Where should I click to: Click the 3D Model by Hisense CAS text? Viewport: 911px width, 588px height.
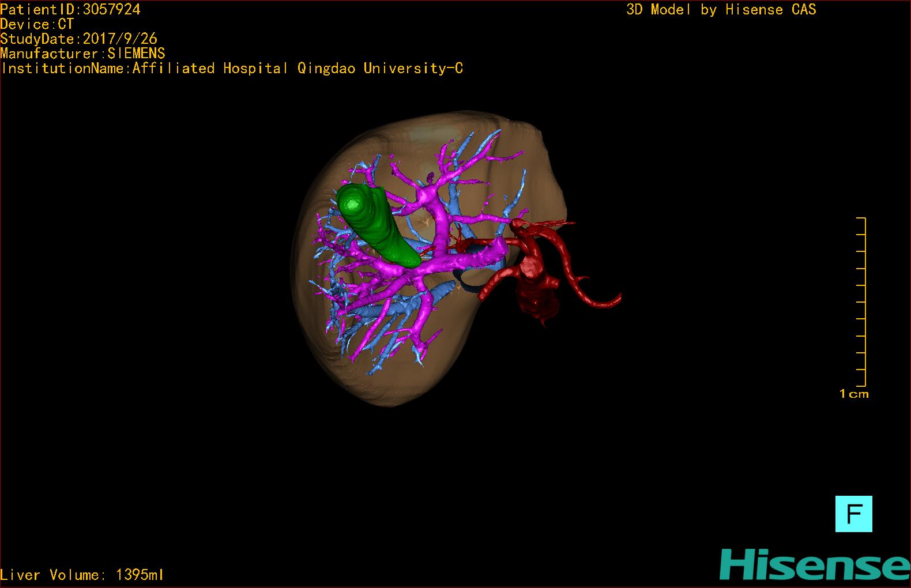(x=721, y=9)
